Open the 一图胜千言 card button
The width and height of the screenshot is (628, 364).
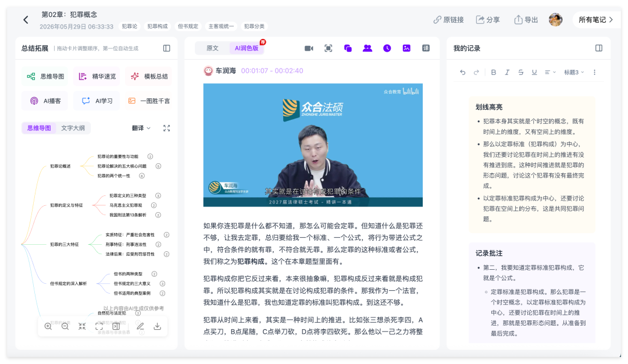[x=149, y=101]
